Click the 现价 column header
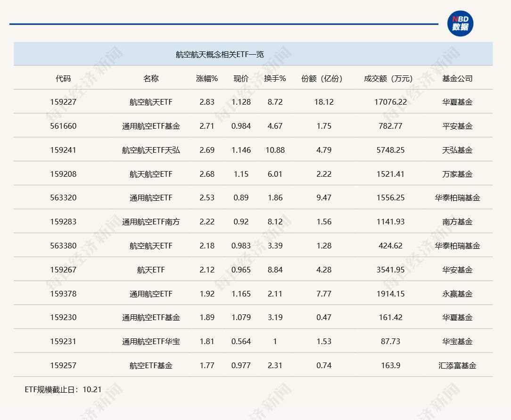 (241, 79)
